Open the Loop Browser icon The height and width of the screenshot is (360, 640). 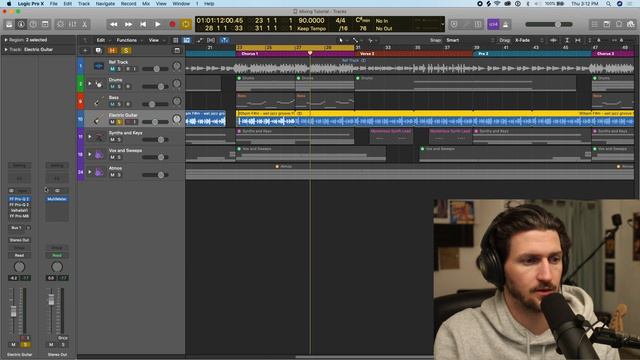tap(619, 24)
